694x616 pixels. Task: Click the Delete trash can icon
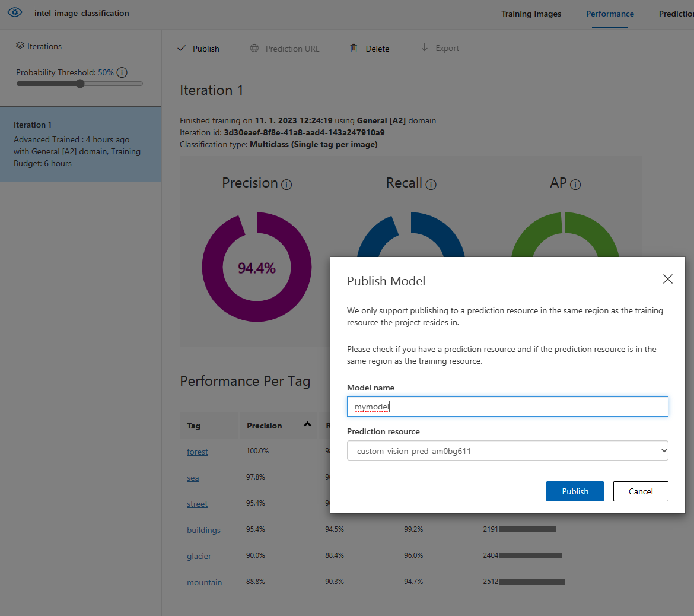click(x=354, y=48)
